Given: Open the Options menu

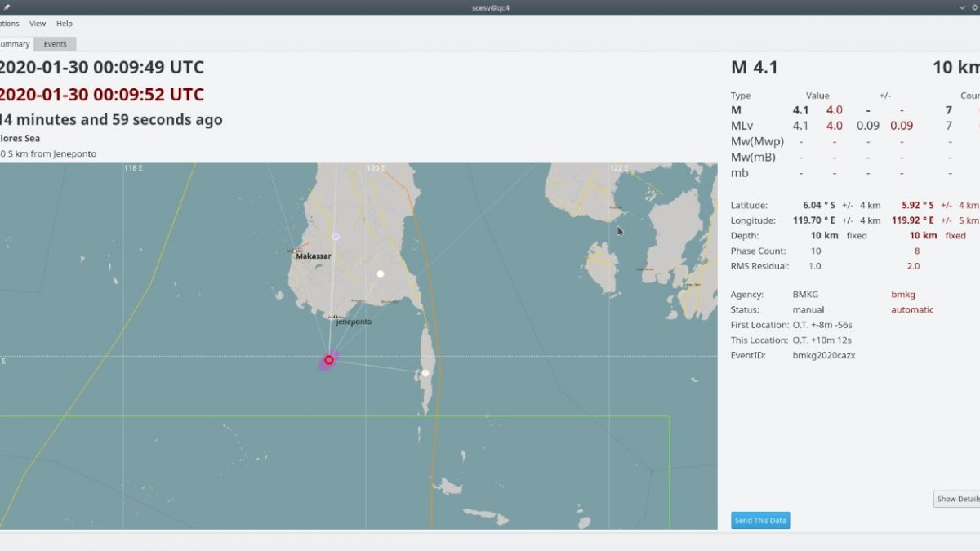Looking at the screenshot, I should pos(8,24).
